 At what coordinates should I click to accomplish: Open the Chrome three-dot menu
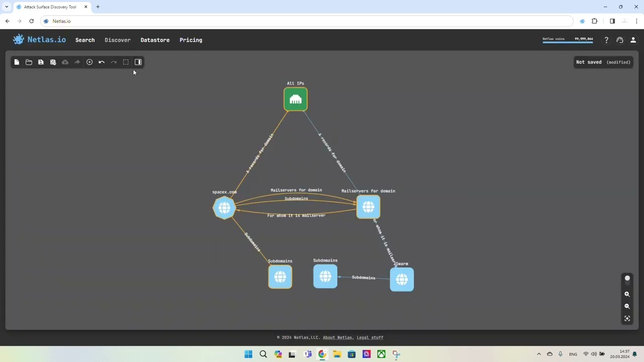(636, 21)
